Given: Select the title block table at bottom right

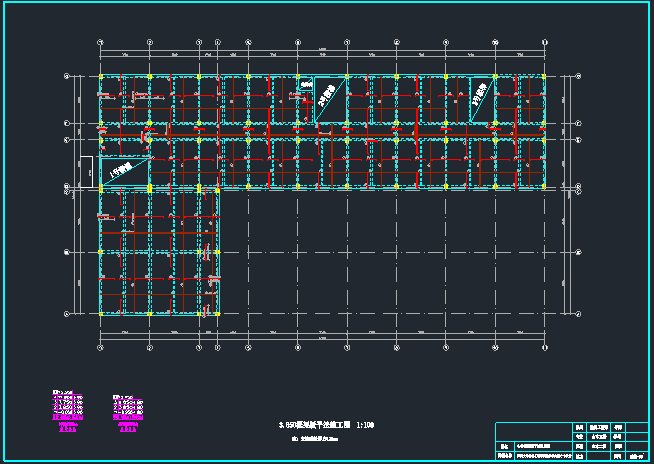Looking at the screenshot, I should tap(572, 441).
